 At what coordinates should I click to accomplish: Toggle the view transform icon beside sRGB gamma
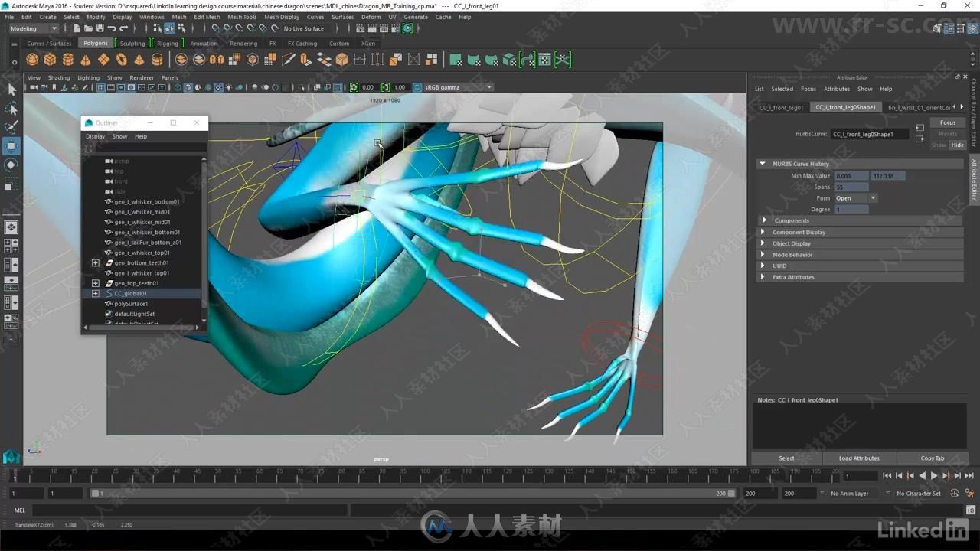pos(418,87)
